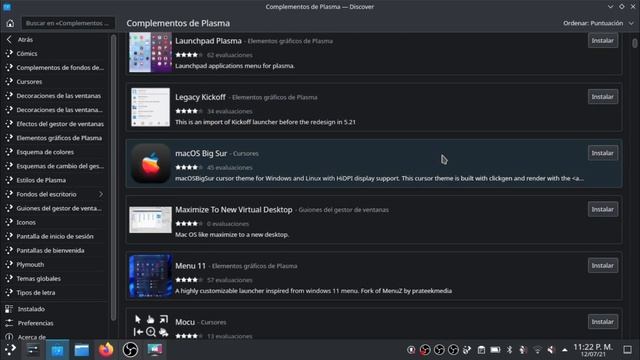Screen dimensions: 640x360
Task: Open Preferencias in the sidebar
Action: (55, 323)
